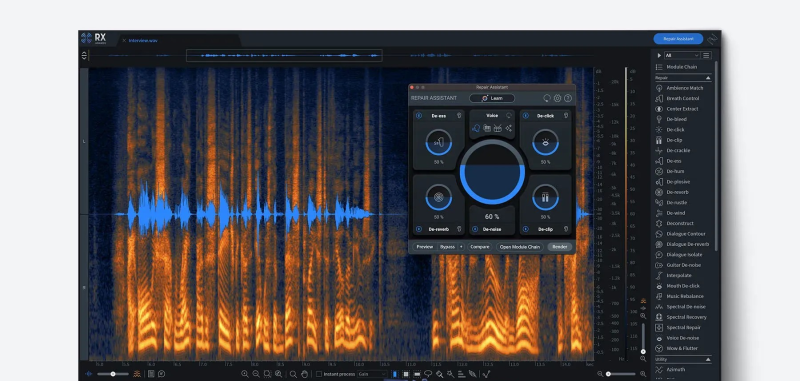Click the overview waveform selection region

284,56
